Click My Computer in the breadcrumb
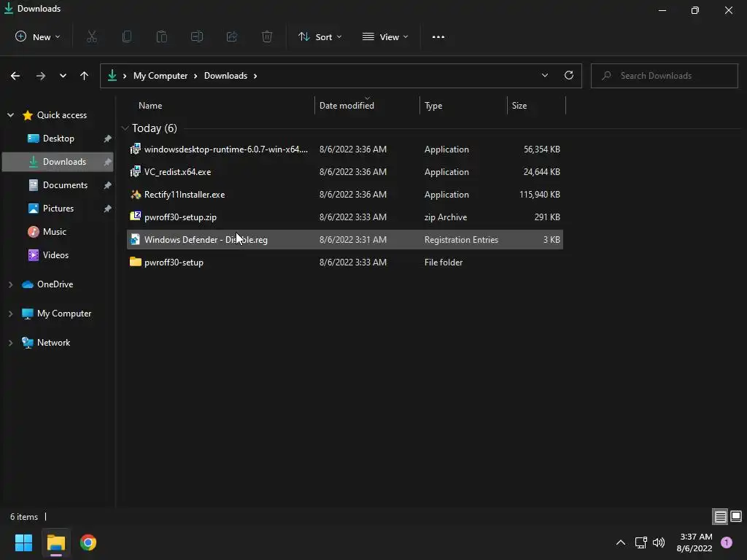Screen dimensions: 747x560 tap(160, 76)
